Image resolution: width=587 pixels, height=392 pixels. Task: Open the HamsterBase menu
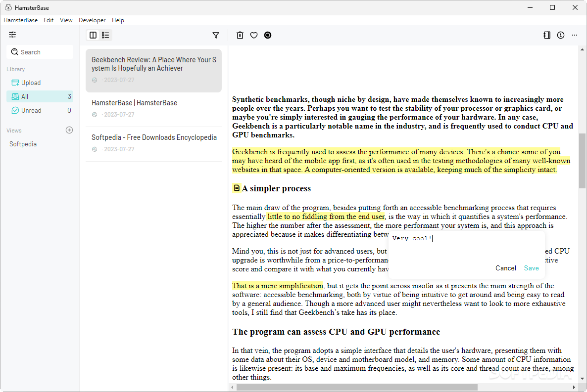[x=21, y=20]
